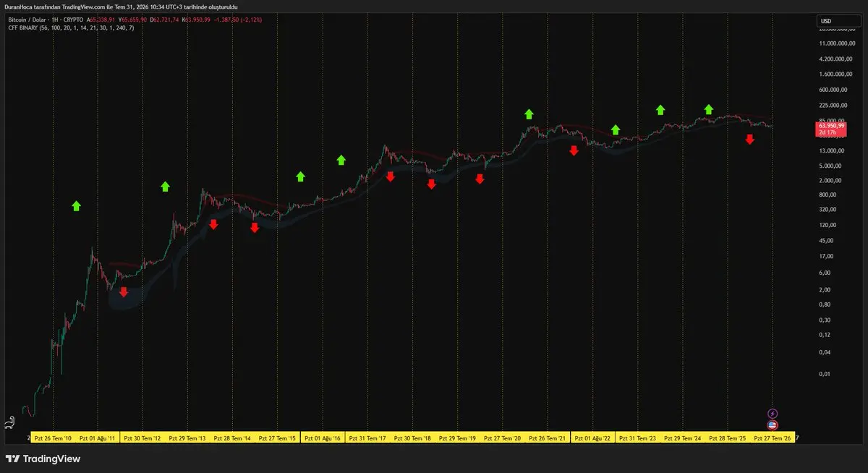868x473 pixels.
Task: Click the 600.000,00 price axis label
Action: click(832, 90)
